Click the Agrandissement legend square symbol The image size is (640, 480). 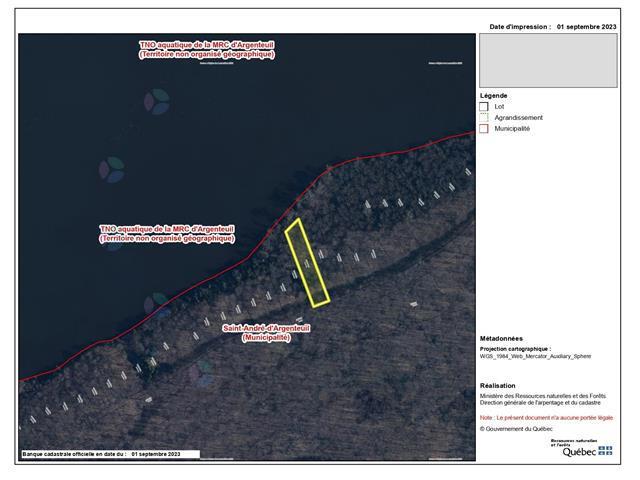click(x=484, y=118)
